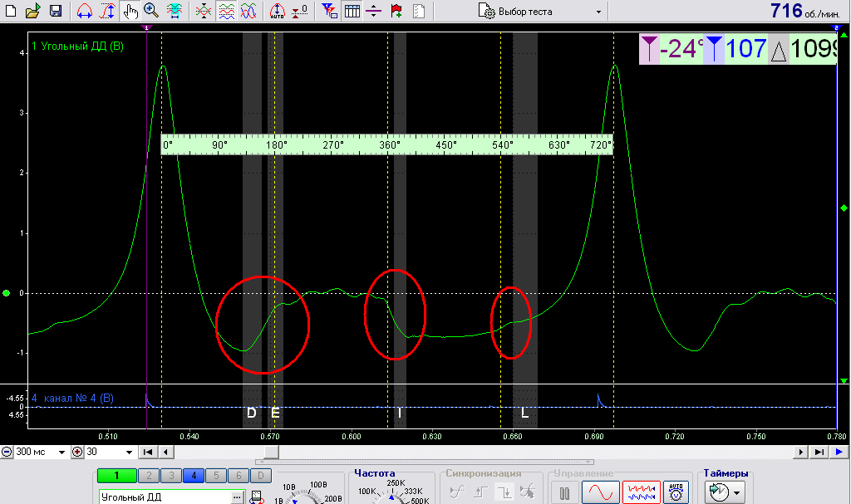The width and height of the screenshot is (851, 504).
Task: Click the purple timeline marker 1
Action: tap(146, 27)
